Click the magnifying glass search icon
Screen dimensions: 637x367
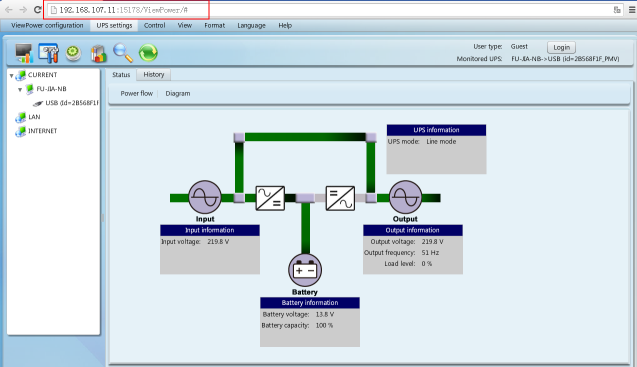point(123,53)
